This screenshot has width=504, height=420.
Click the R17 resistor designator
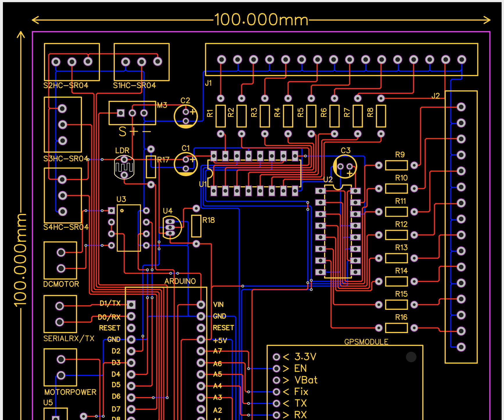click(163, 160)
